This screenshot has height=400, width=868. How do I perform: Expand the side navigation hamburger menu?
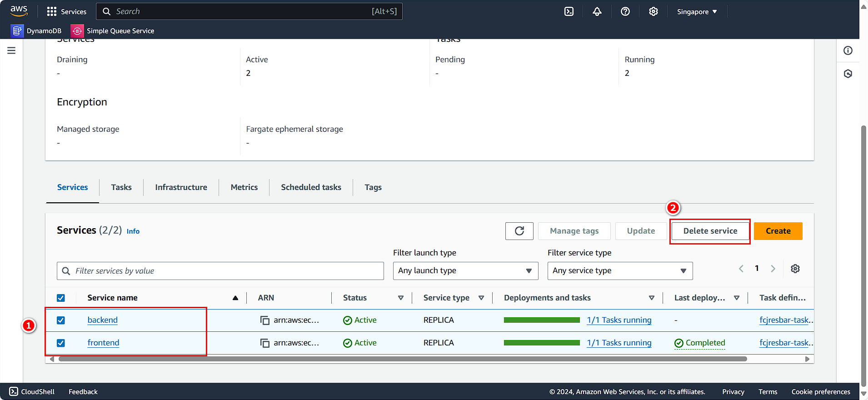click(11, 50)
